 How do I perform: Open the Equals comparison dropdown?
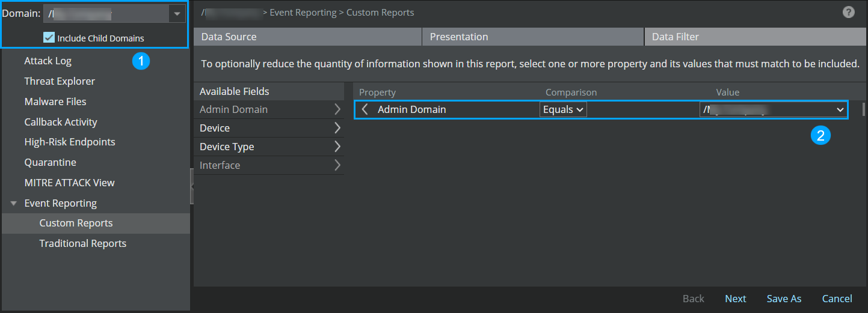coord(563,109)
